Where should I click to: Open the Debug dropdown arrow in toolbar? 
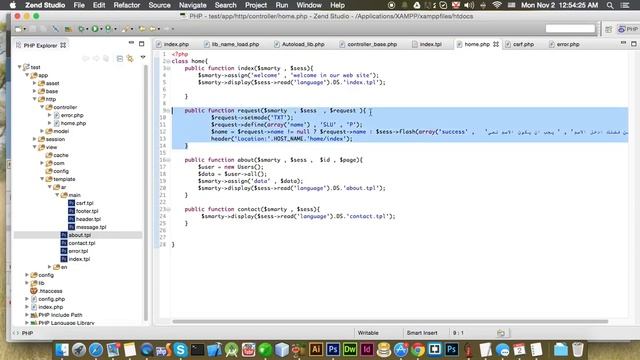tap(87, 29)
